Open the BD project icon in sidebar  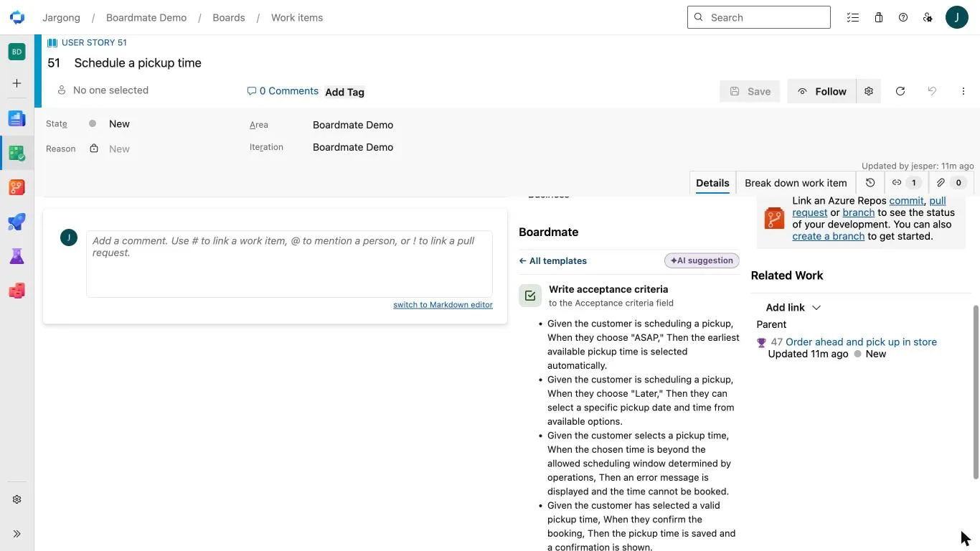click(x=17, y=52)
